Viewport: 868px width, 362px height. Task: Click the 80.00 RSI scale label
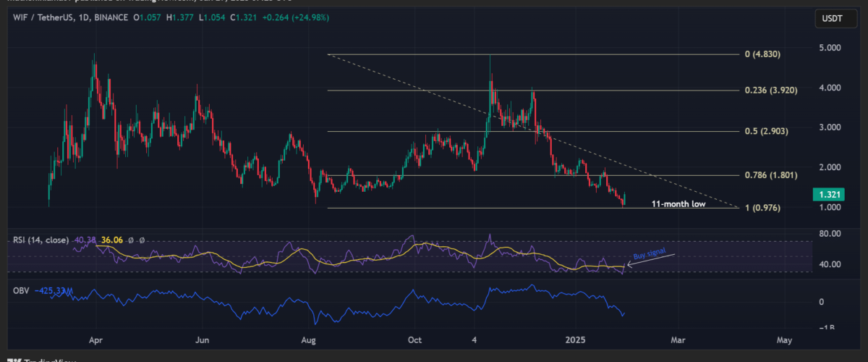click(x=825, y=234)
